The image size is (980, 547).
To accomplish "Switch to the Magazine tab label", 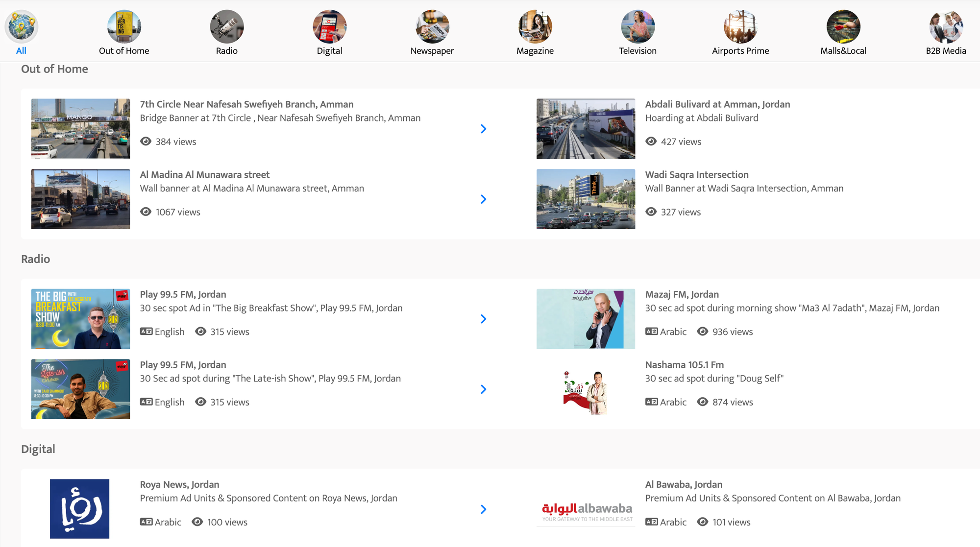I will click(x=535, y=51).
